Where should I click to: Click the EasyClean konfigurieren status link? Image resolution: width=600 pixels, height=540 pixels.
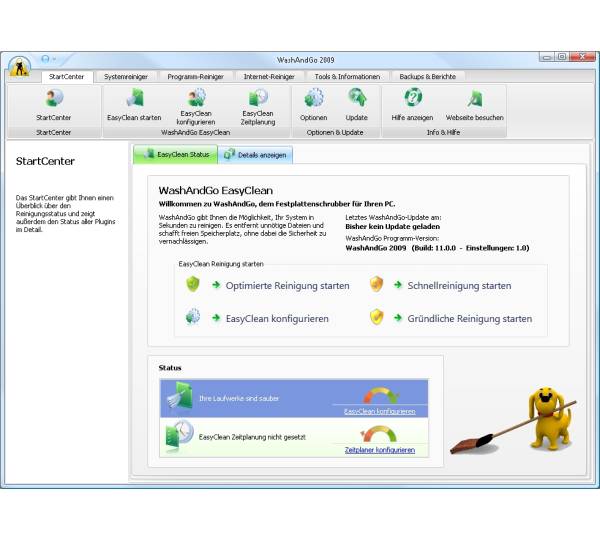379,411
